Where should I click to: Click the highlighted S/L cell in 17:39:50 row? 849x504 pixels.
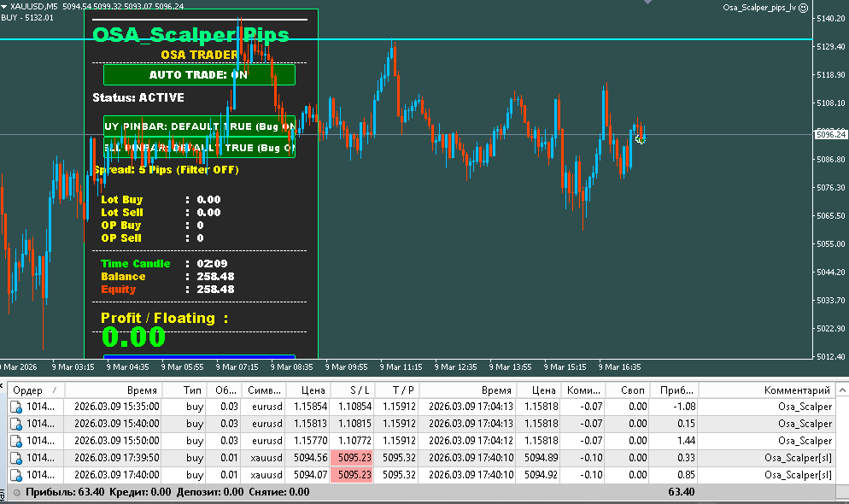[351, 458]
